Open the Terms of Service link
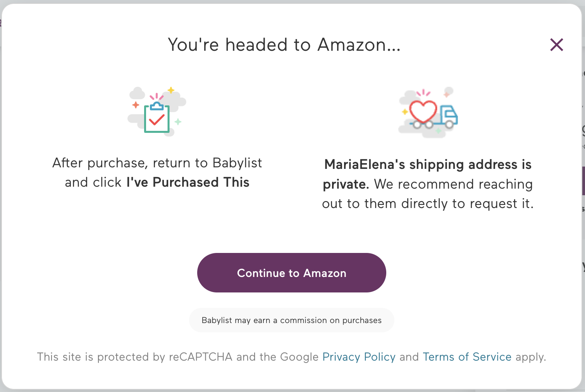 (x=467, y=357)
